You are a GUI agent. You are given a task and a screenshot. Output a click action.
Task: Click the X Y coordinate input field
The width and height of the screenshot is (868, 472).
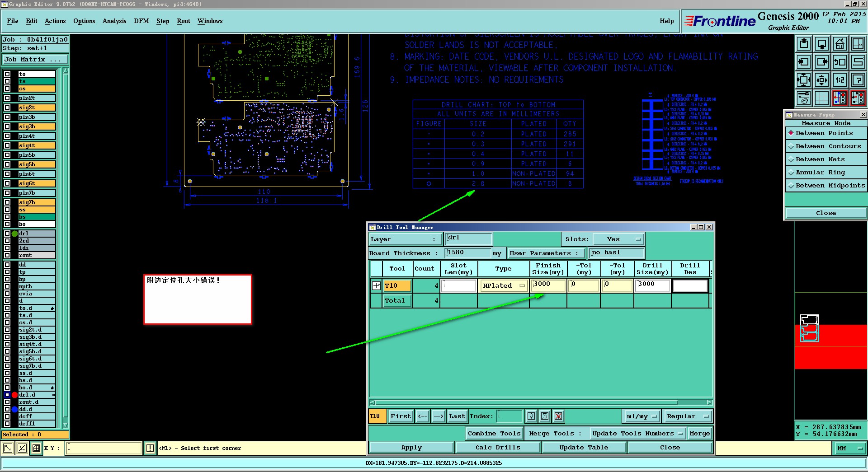pos(104,448)
